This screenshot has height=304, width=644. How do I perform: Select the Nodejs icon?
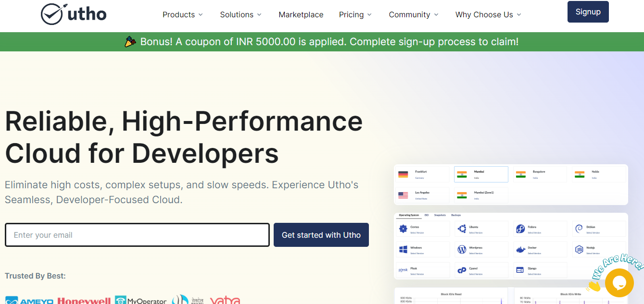(x=579, y=249)
